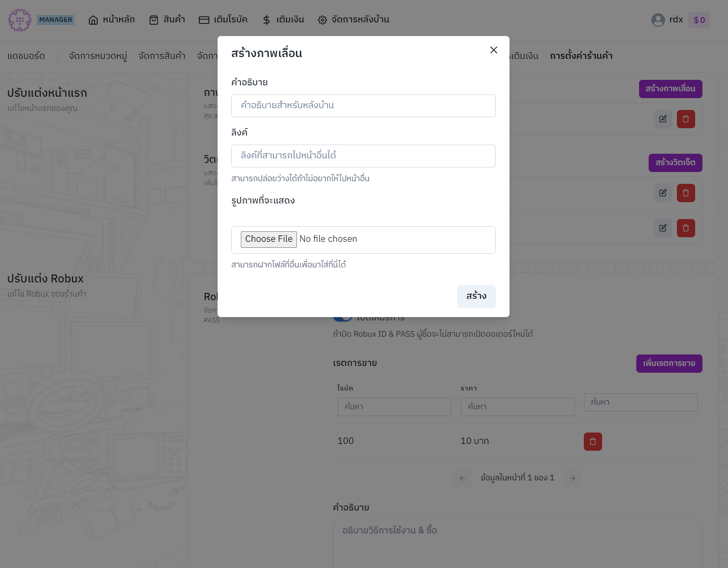Click the คำอธิบาย description input field

363,106
